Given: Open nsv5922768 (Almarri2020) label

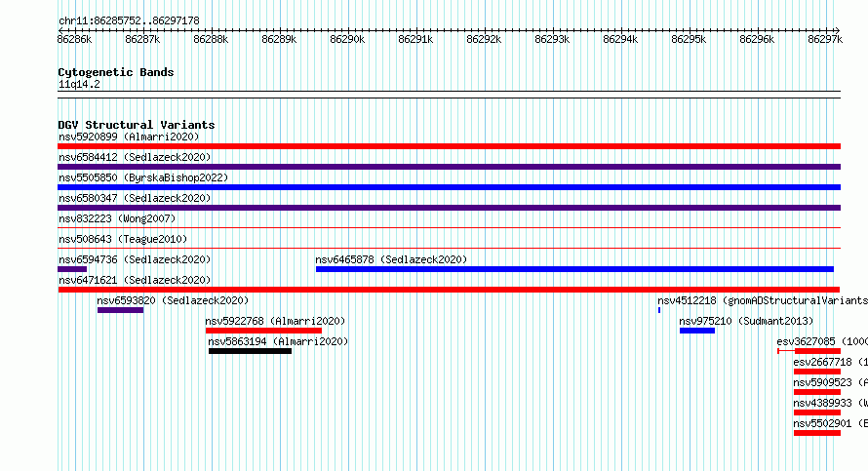Looking at the screenshot, I should [275, 321].
